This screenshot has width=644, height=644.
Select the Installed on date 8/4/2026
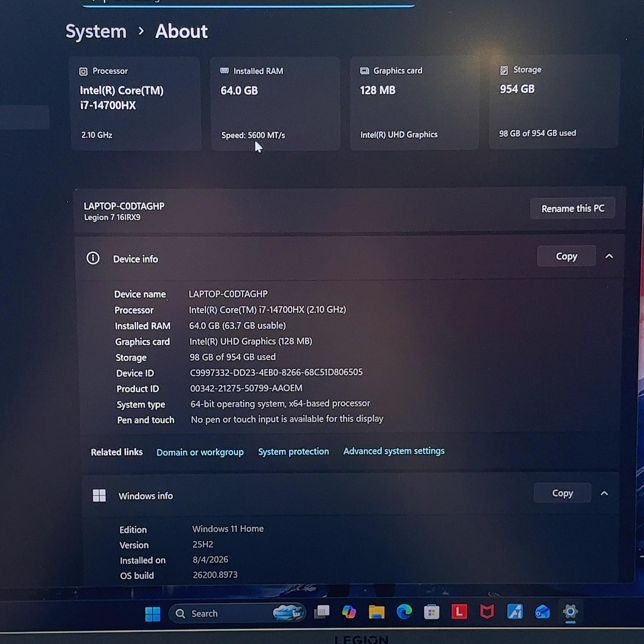(x=210, y=559)
